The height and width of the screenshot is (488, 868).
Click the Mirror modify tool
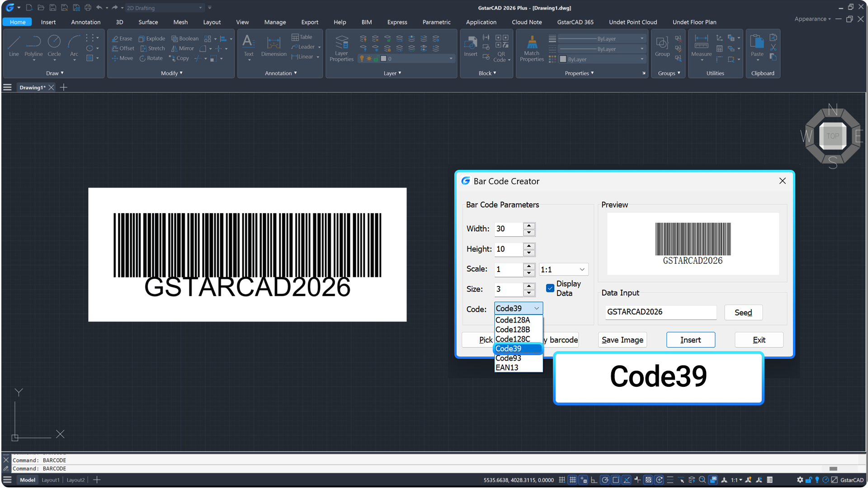click(x=183, y=48)
